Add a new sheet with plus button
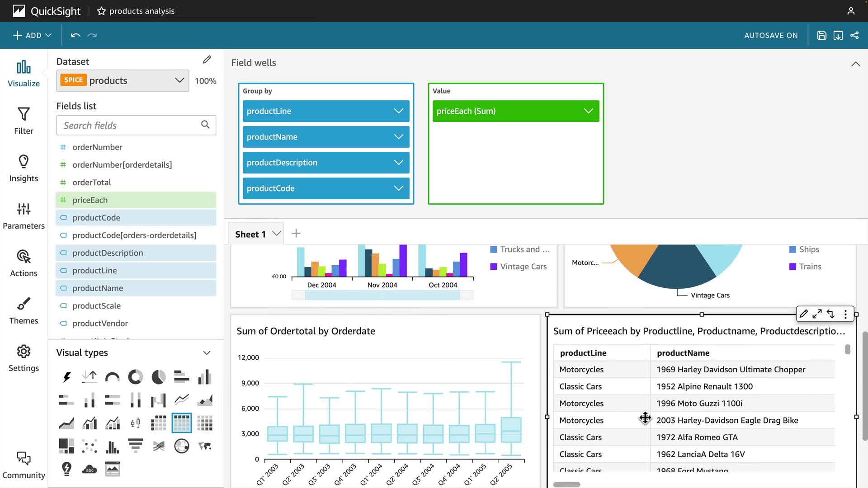The height and width of the screenshot is (488, 868). click(x=296, y=233)
